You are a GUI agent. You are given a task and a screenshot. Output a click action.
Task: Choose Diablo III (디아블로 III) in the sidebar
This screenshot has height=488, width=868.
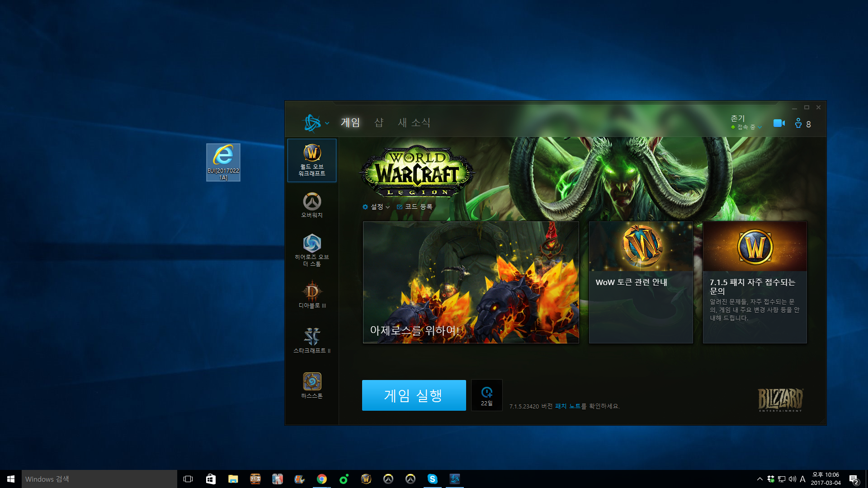click(312, 296)
